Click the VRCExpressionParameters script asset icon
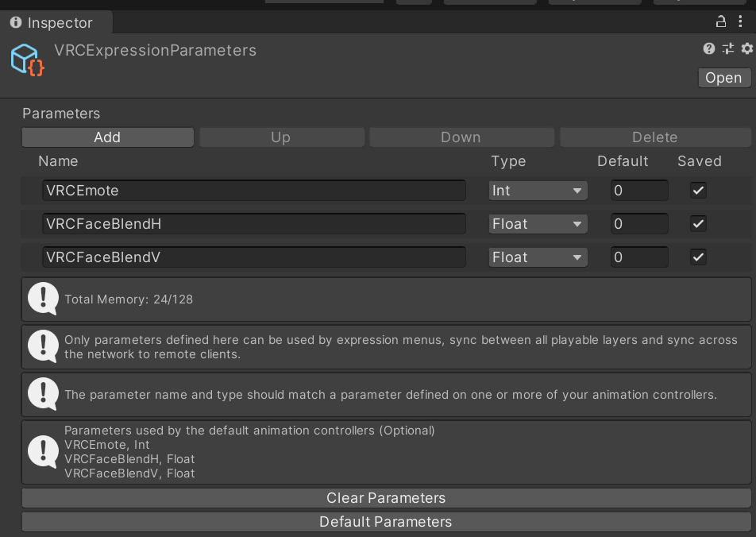756x537 pixels. (28, 60)
